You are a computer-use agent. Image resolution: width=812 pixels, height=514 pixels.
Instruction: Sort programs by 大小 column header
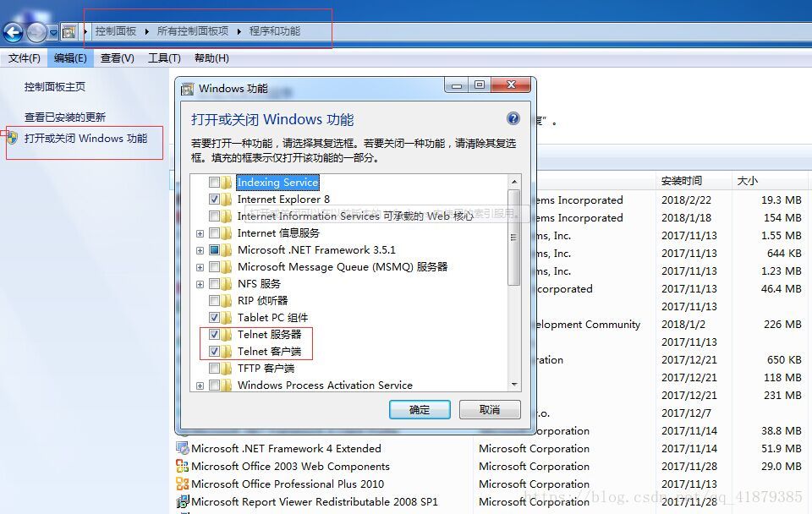tap(769, 181)
